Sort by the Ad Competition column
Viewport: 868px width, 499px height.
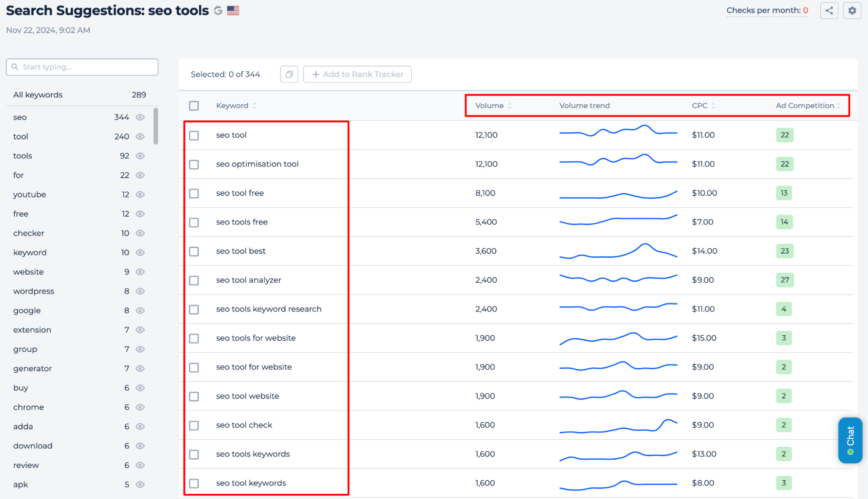coord(808,106)
